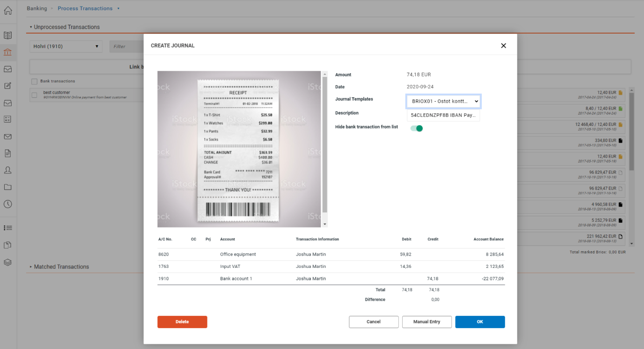Open the stacked layers icon in sidebar
This screenshot has width=644, height=349.
tap(7, 262)
